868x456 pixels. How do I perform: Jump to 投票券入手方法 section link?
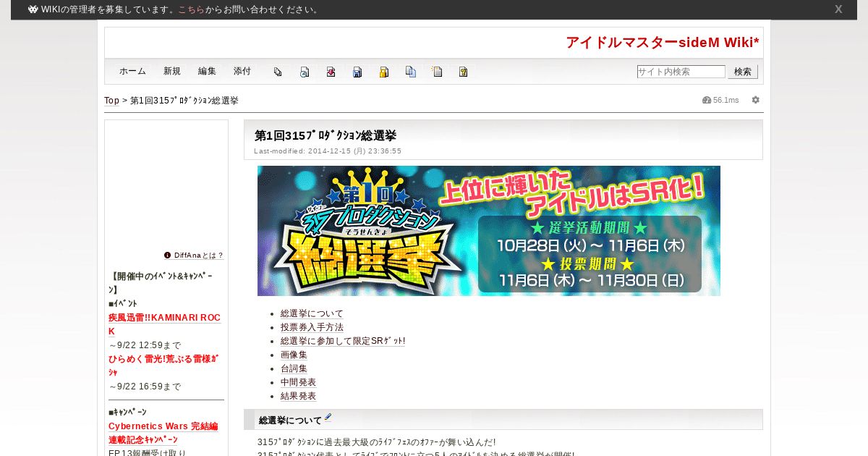coord(312,327)
